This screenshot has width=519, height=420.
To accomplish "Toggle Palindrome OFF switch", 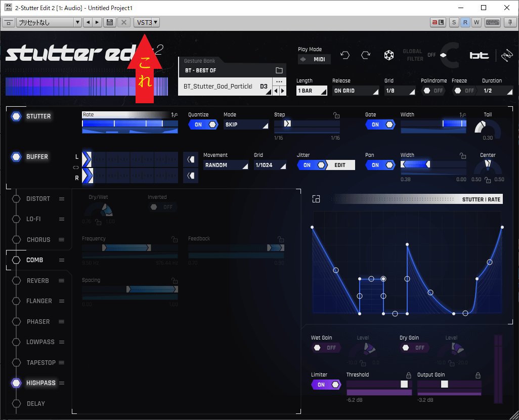I will pyautogui.click(x=434, y=91).
